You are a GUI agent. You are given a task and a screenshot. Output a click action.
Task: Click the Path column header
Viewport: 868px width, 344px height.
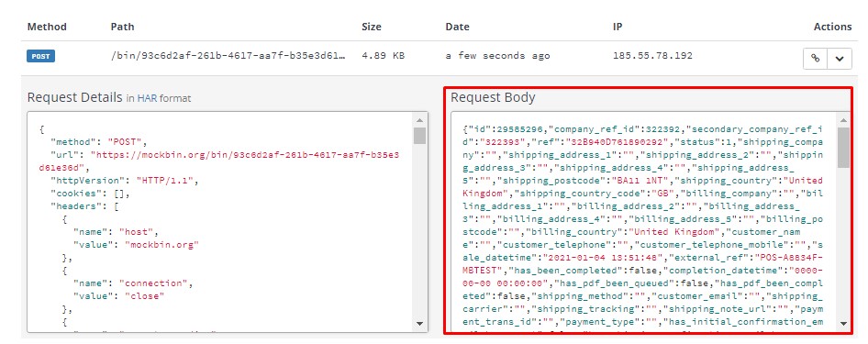pyautogui.click(x=122, y=27)
